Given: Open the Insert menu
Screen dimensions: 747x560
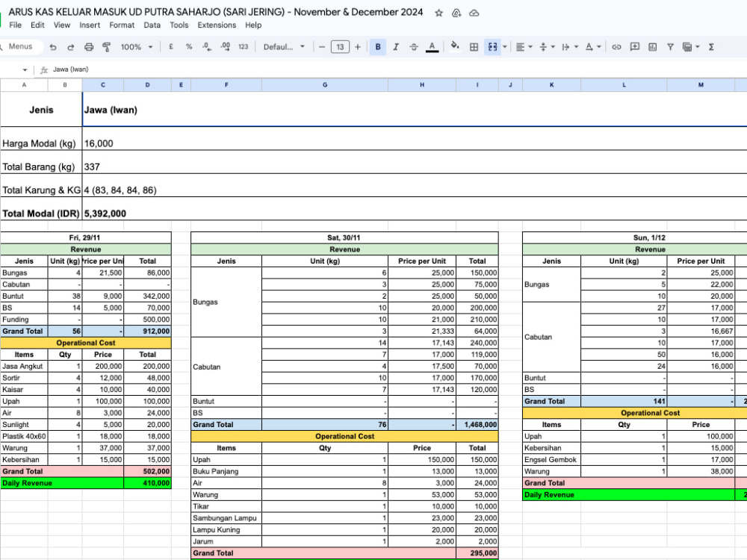Looking at the screenshot, I should click(x=90, y=25).
